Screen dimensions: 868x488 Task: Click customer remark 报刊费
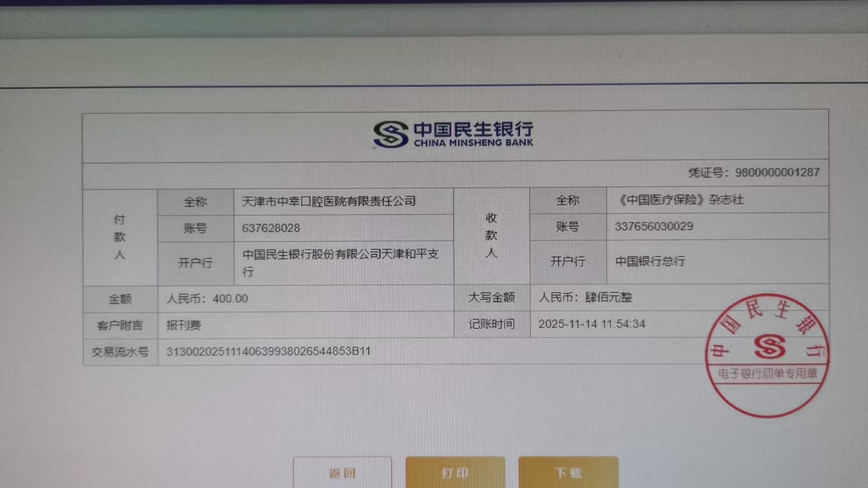click(184, 325)
